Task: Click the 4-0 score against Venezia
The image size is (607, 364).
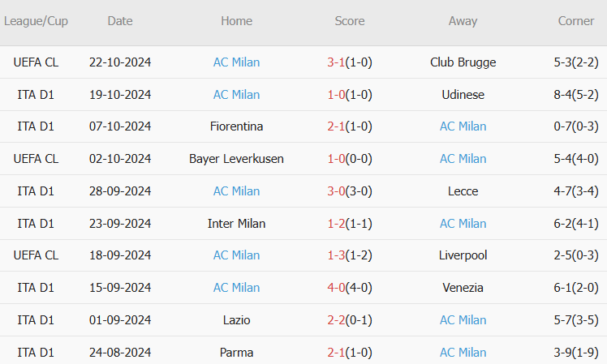Action: (337, 288)
